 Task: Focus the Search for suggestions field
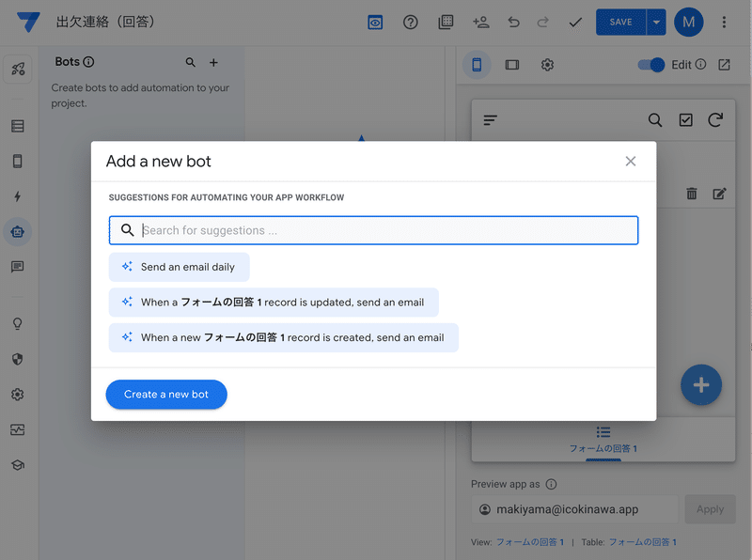click(385, 230)
